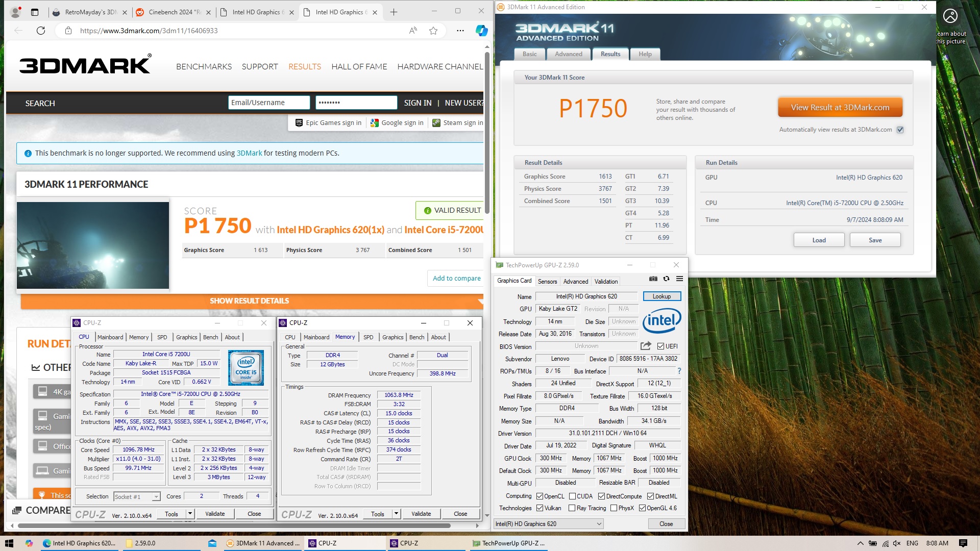Screen dimensions: 980x551
Task: Open the Action Center notifications icon
Action: coord(963,543)
